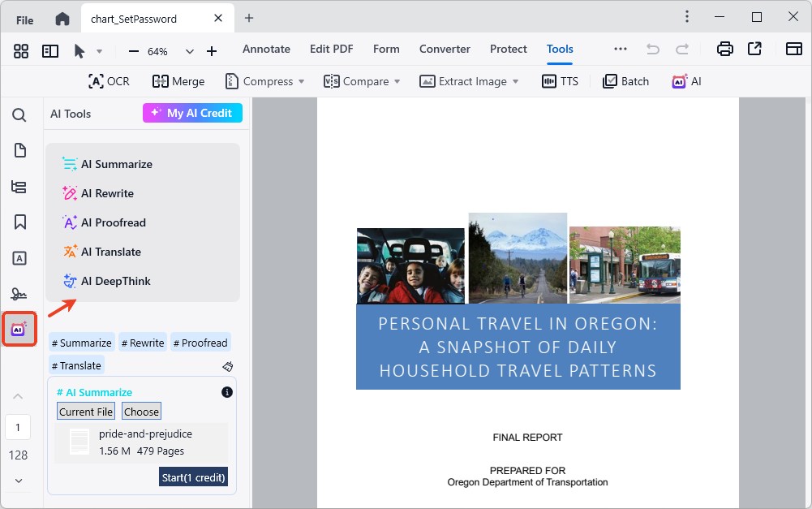
Task: Open the bookmarks panel icon
Action: coord(19,222)
